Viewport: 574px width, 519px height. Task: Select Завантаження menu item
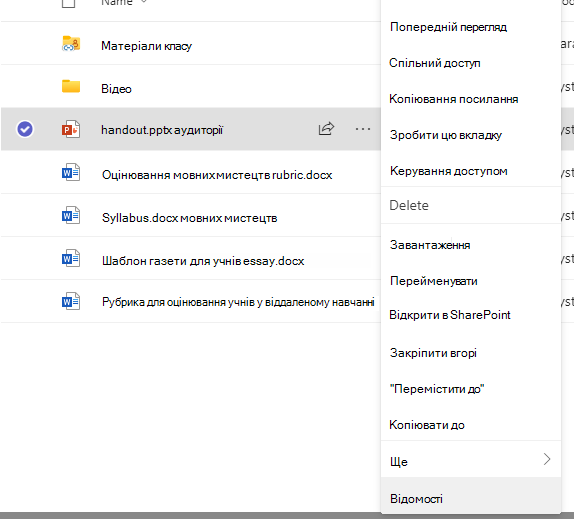(430, 245)
